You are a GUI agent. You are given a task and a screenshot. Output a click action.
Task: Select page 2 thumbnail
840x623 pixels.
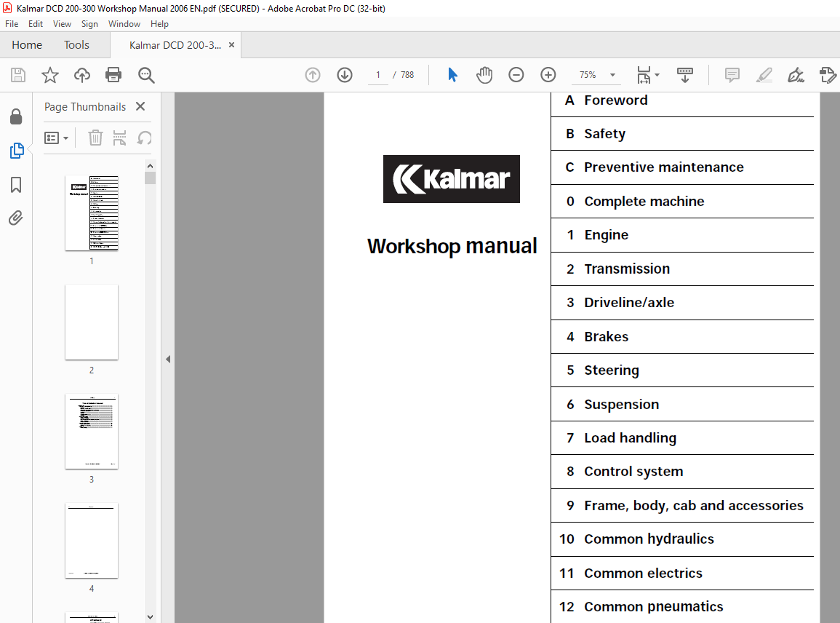pyautogui.click(x=92, y=322)
